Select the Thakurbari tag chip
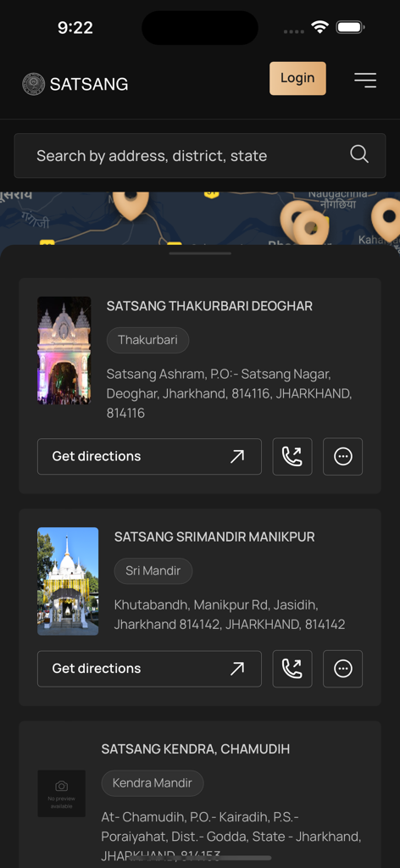This screenshot has height=868, width=400. [147, 340]
